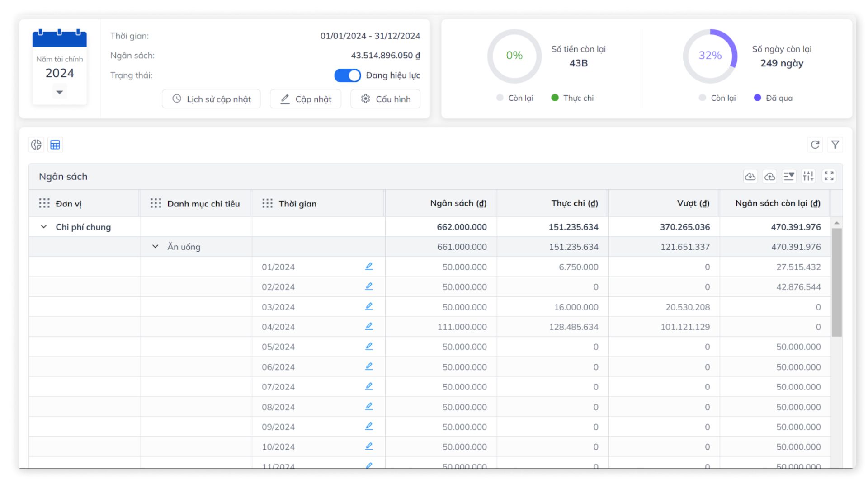The width and height of the screenshot is (868, 488).
Task: Collapse the Chi phí chung group
Action: [x=44, y=227]
